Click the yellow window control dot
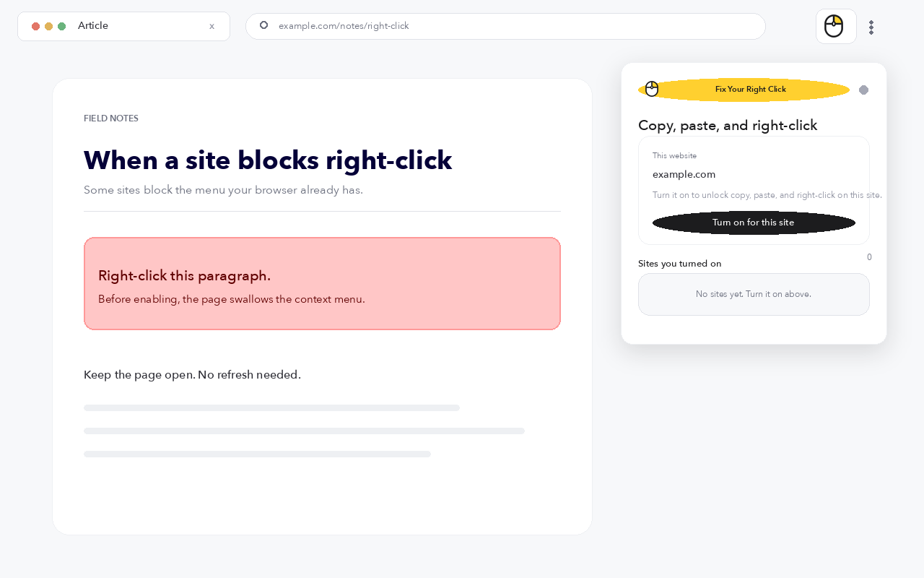924x578 pixels. point(48,26)
